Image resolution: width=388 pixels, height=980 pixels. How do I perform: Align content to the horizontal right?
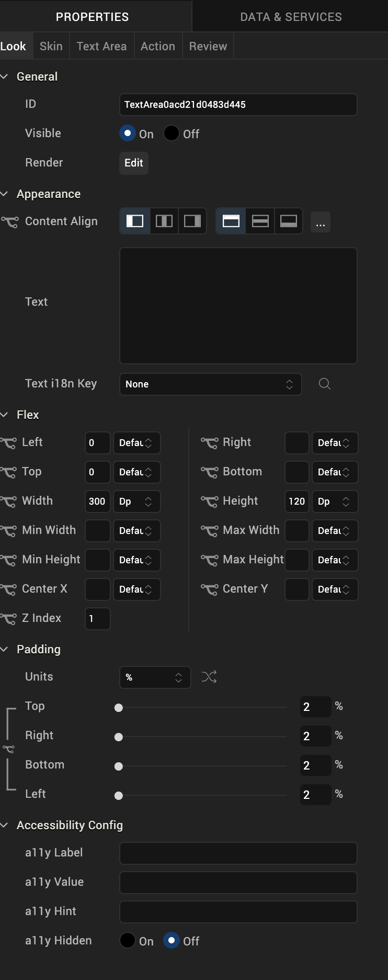click(x=192, y=221)
